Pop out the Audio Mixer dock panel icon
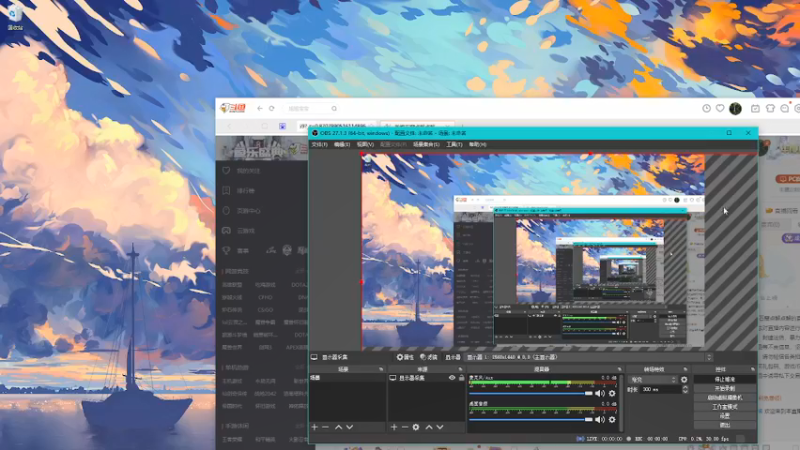The width and height of the screenshot is (800, 450). 620,369
